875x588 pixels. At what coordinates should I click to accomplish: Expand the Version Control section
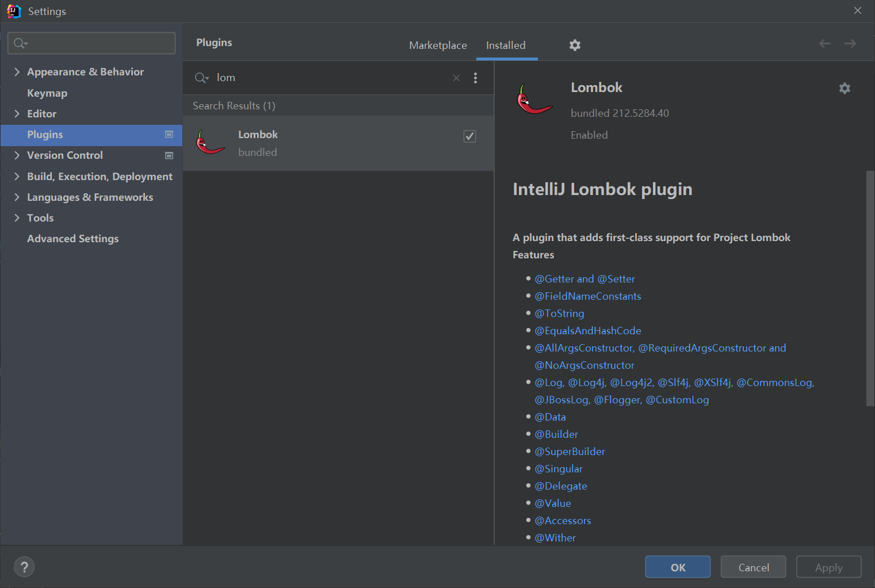17,155
